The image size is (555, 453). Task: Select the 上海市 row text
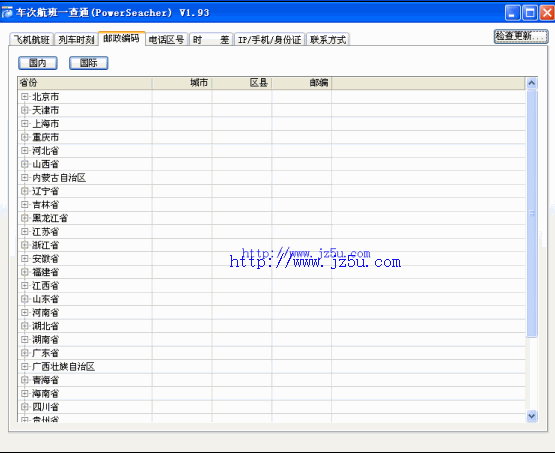pos(46,124)
